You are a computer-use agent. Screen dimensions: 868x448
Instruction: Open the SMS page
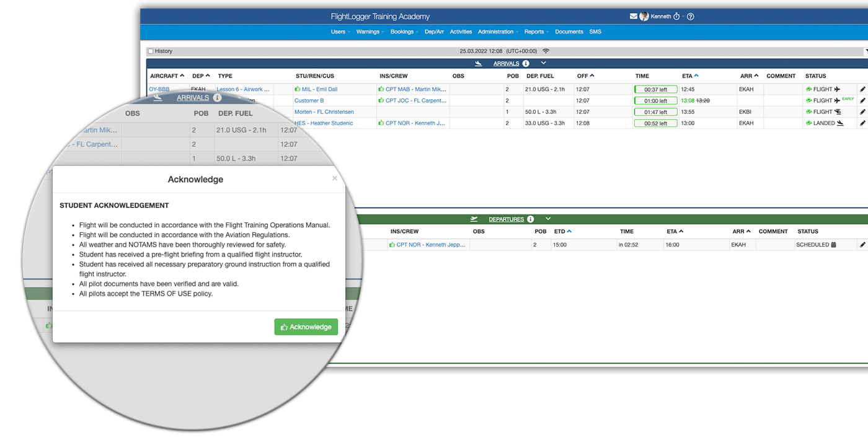[x=595, y=32]
